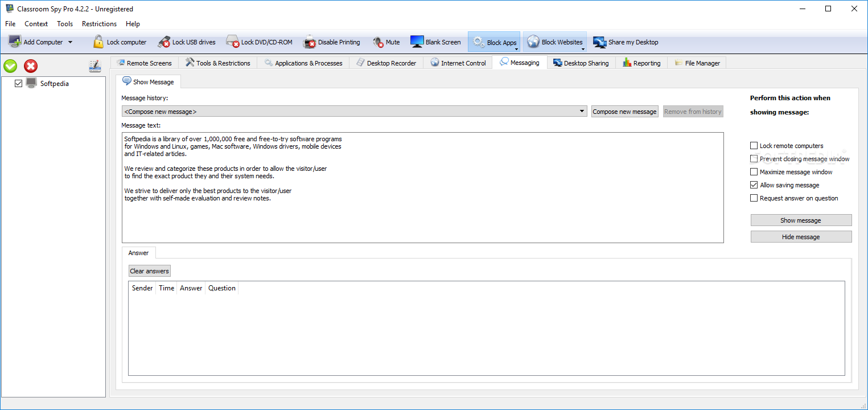Click the Blank Screen toolbar button

tap(435, 42)
